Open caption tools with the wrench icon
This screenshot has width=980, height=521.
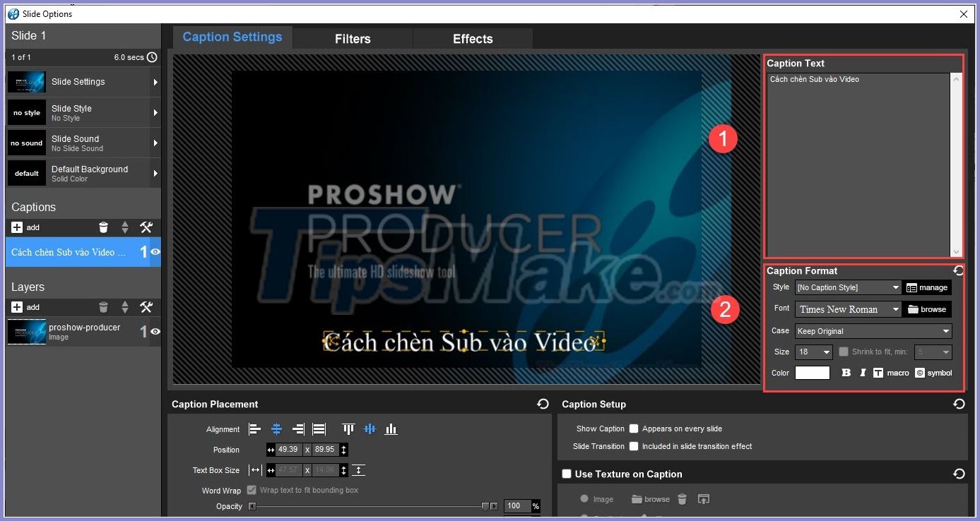(147, 227)
